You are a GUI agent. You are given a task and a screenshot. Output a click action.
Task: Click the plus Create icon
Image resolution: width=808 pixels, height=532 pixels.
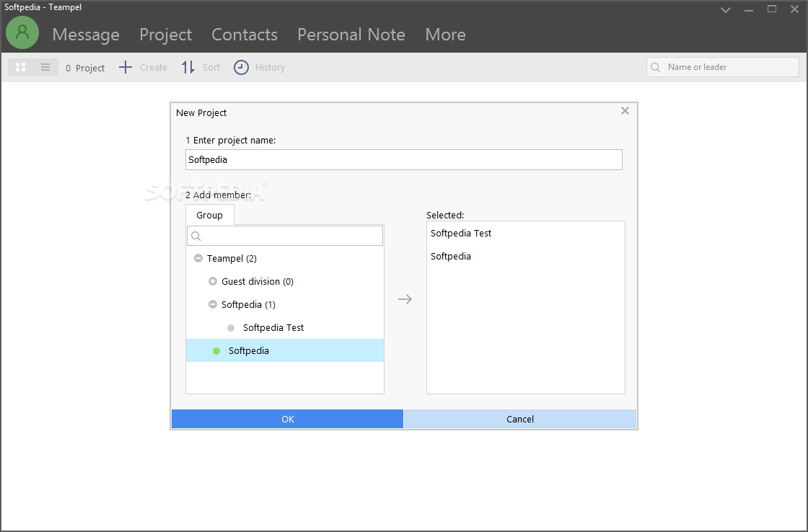pos(126,67)
